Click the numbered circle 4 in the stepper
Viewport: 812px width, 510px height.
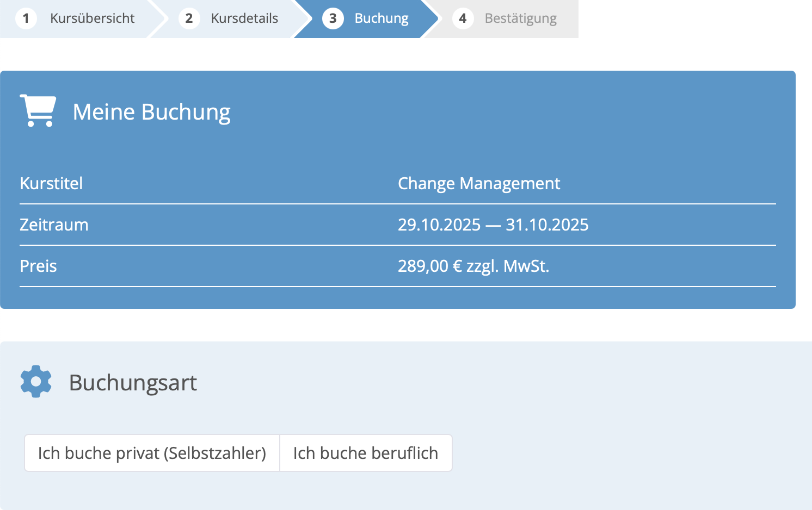click(x=463, y=18)
